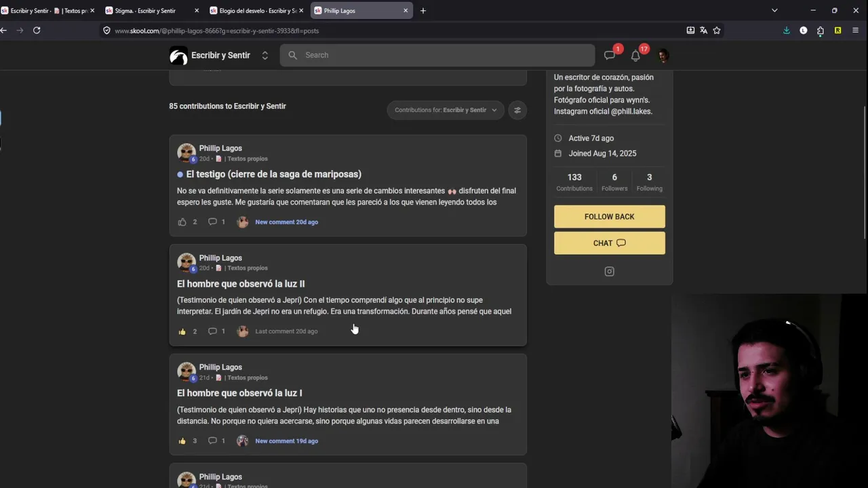
Task: Focus the Skool search field
Action: point(437,55)
